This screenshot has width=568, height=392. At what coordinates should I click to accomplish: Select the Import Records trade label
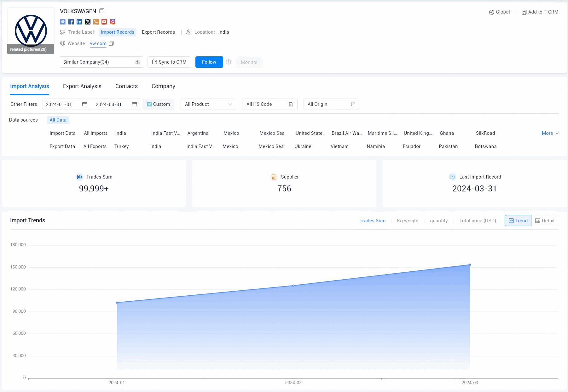click(117, 32)
